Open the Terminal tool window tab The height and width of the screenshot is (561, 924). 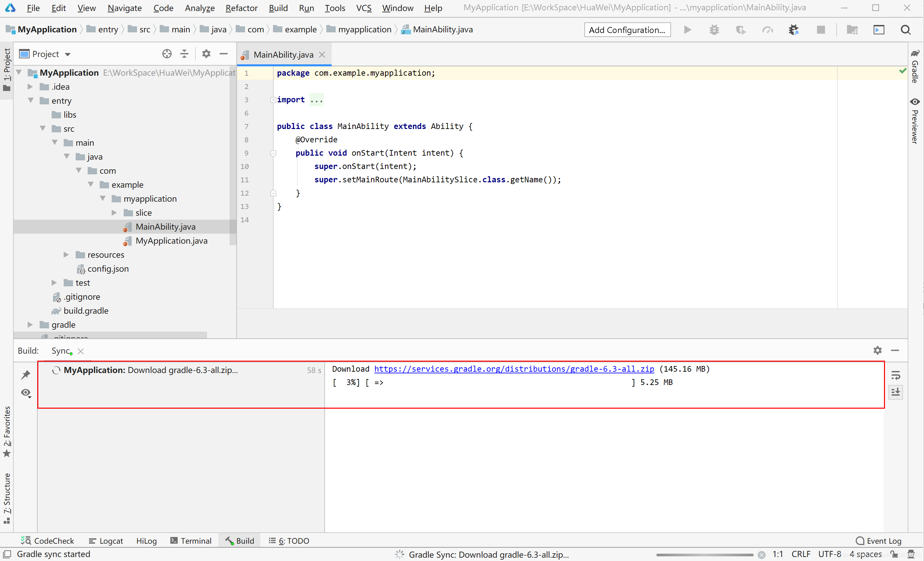pos(191,540)
